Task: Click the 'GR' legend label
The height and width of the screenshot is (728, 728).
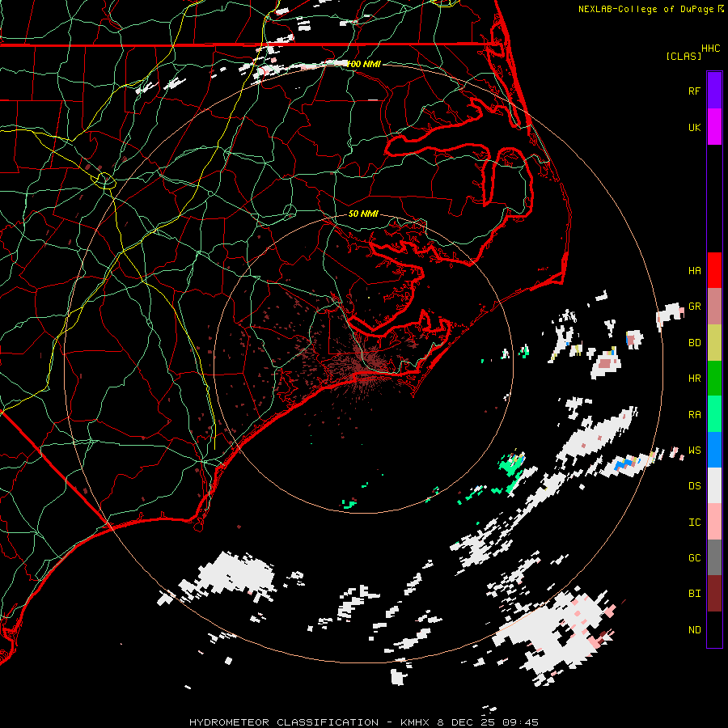Action: point(694,307)
